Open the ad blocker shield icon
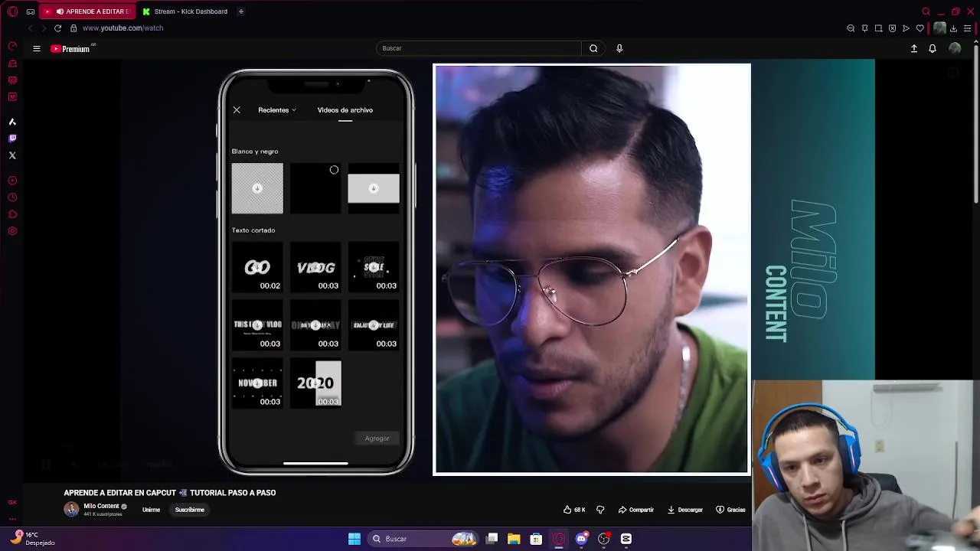Viewport: 980px width, 551px height. 892,28
